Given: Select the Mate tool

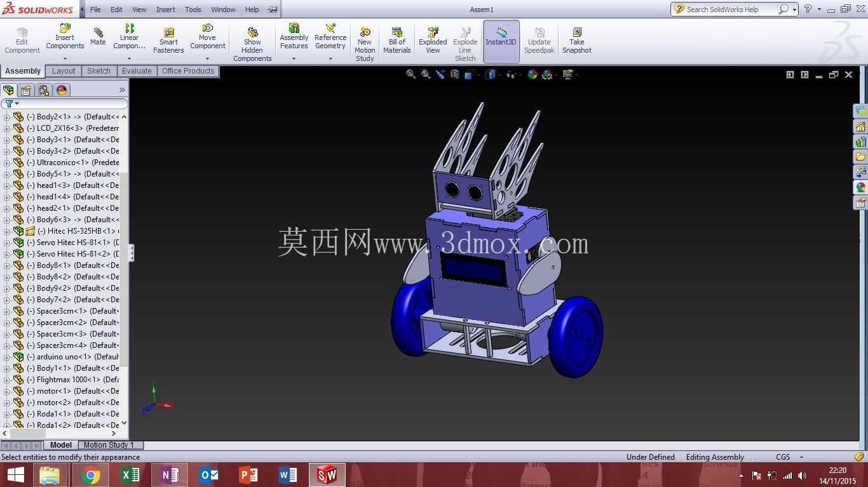Looking at the screenshot, I should tap(98, 37).
